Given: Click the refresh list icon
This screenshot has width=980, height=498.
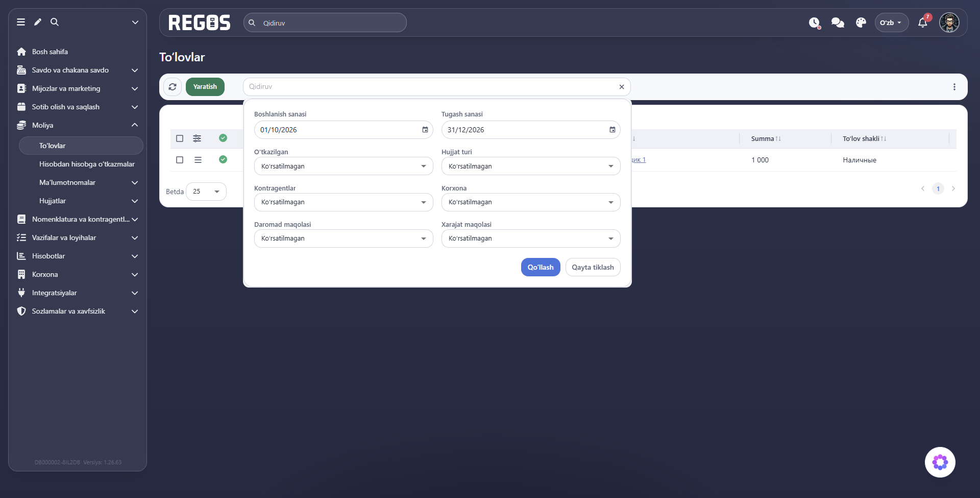Looking at the screenshot, I should point(173,87).
